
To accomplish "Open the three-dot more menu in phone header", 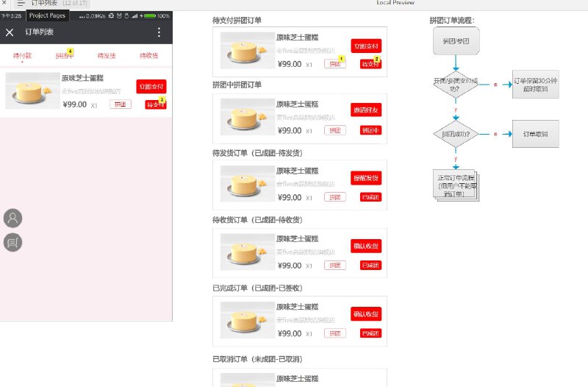I will coord(159,32).
